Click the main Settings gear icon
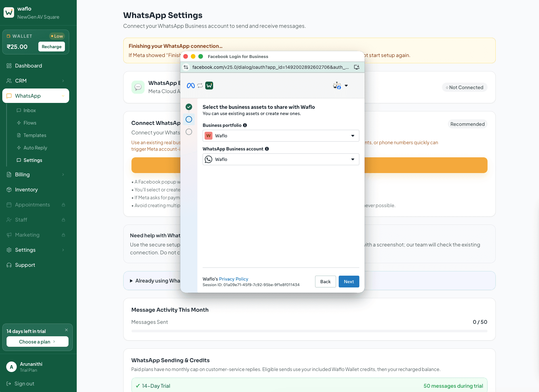This screenshot has width=539, height=392. (x=9, y=250)
